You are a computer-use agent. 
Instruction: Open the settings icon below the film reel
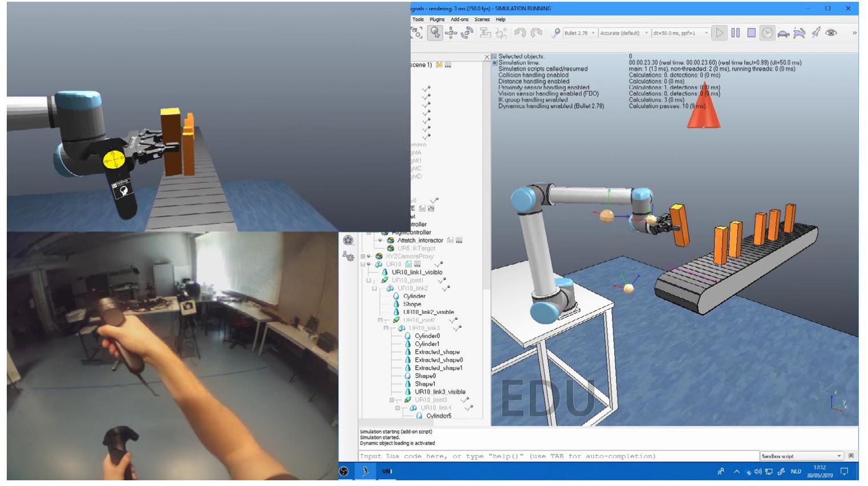pos(348,256)
